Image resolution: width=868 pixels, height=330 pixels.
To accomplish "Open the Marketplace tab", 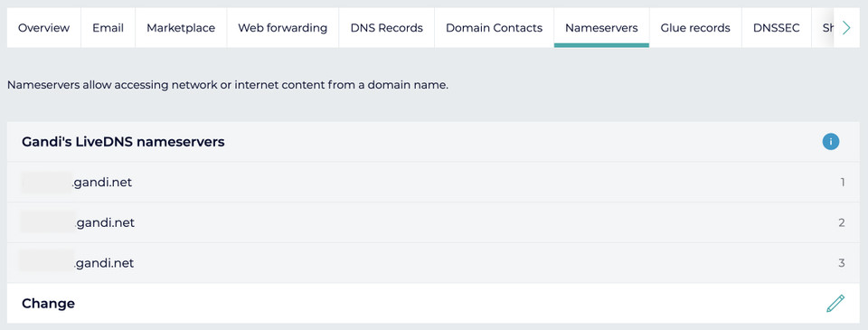I will (181, 28).
